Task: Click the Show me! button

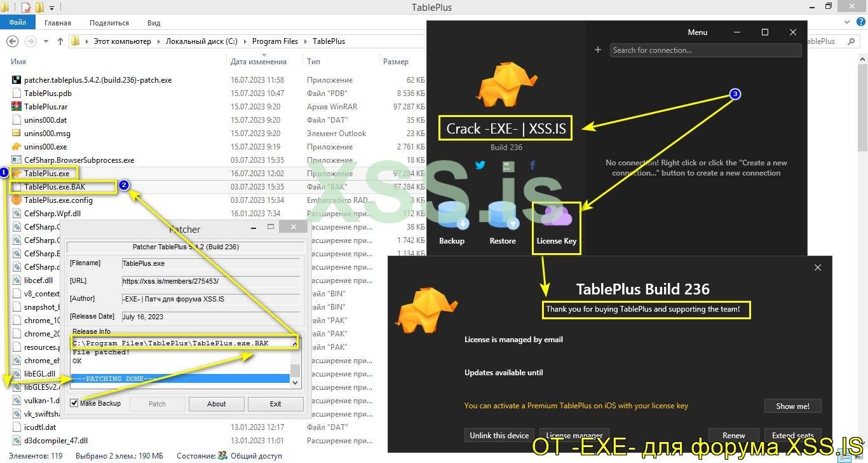Action: pyautogui.click(x=793, y=406)
